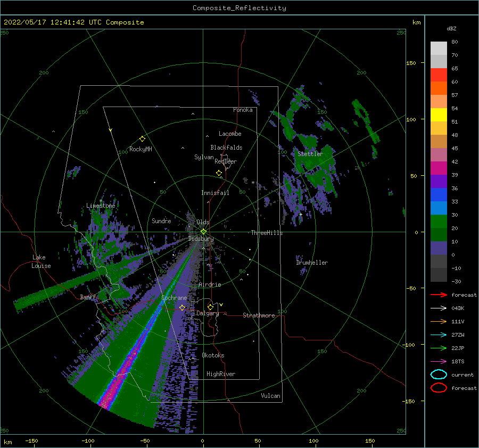The height and width of the screenshot is (448, 479).
Task: Click the red forecast ellipse icon
Action: [439, 388]
